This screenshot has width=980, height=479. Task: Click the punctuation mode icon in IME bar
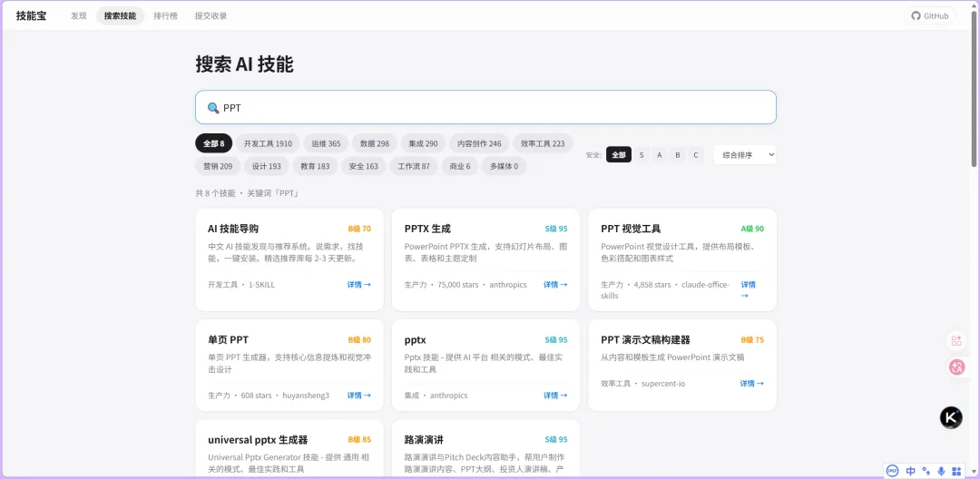[x=926, y=471]
